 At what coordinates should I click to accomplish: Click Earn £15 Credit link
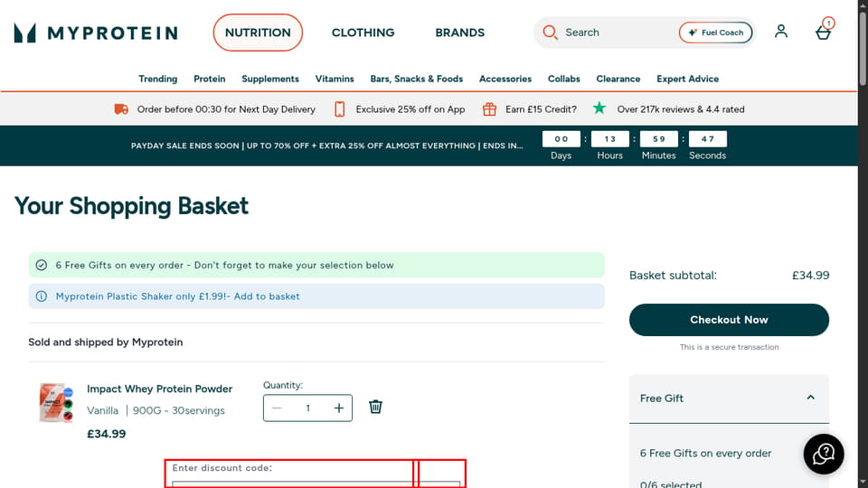[x=541, y=109]
